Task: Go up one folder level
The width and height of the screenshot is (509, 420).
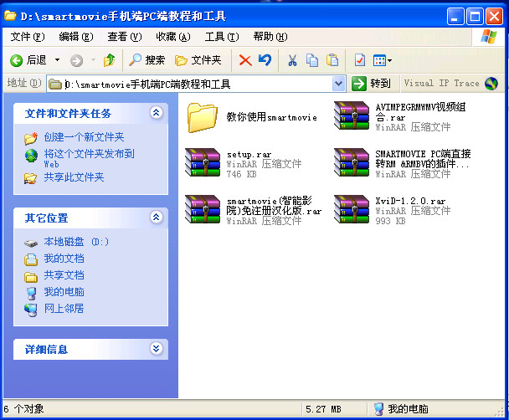Action: [109, 60]
